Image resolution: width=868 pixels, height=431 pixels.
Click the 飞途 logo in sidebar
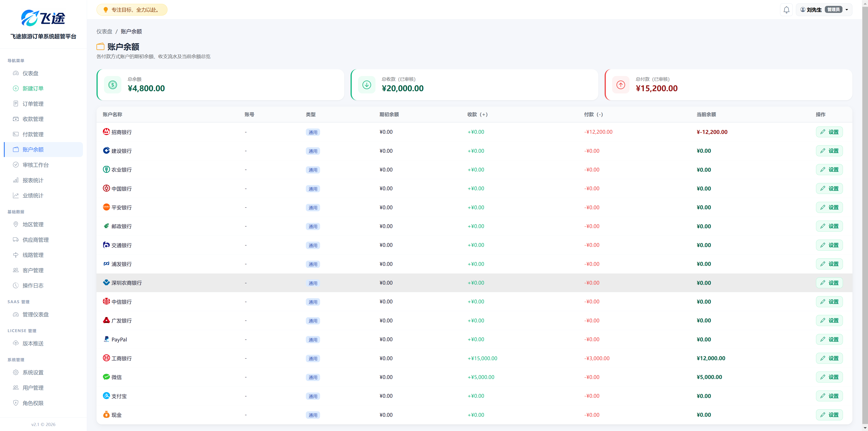coord(43,18)
